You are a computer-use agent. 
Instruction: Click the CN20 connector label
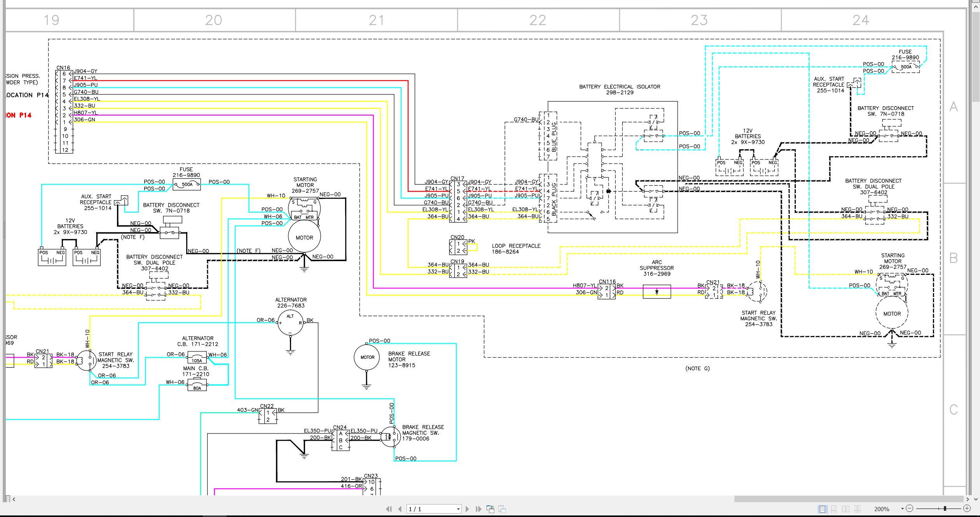(457, 237)
